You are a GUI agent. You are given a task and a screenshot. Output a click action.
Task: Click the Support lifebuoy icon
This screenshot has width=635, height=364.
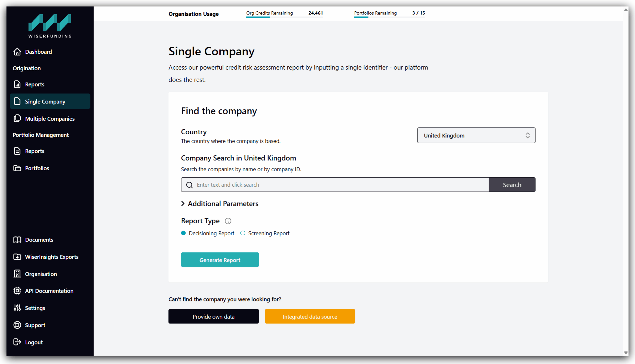pyautogui.click(x=17, y=325)
